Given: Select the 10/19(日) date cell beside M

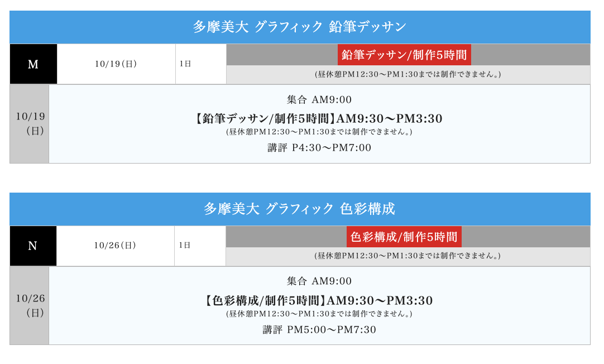Looking at the screenshot, I should [x=116, y=64].
